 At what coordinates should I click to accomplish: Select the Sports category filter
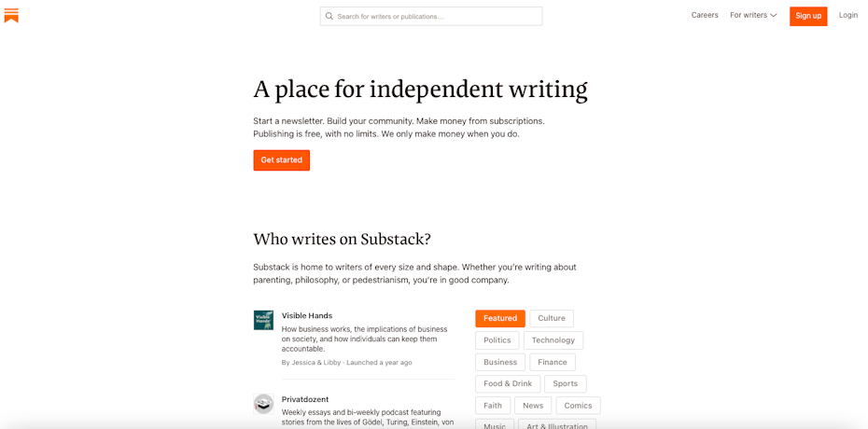[566, 383]
